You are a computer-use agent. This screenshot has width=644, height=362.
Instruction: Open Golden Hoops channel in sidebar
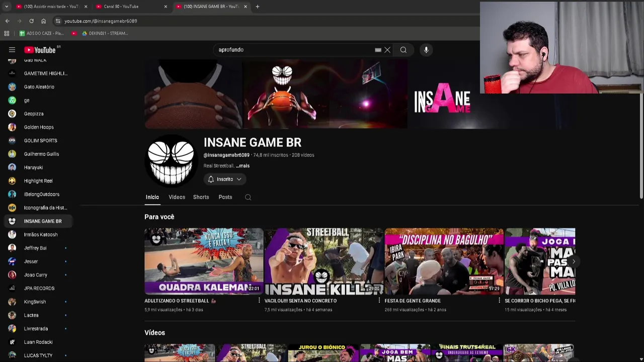pos(39,127)
